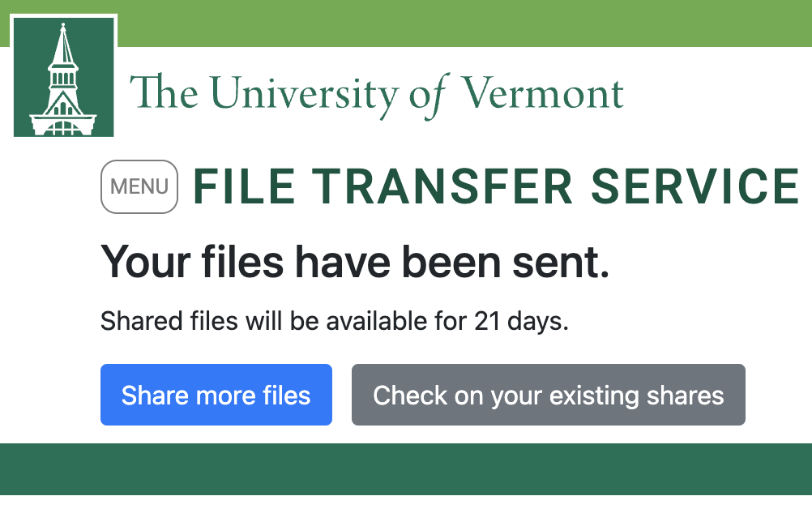Click the UVM tower logo icon
Image resolution: width=812 pixels, height=509 pixels.
(64, 77)
